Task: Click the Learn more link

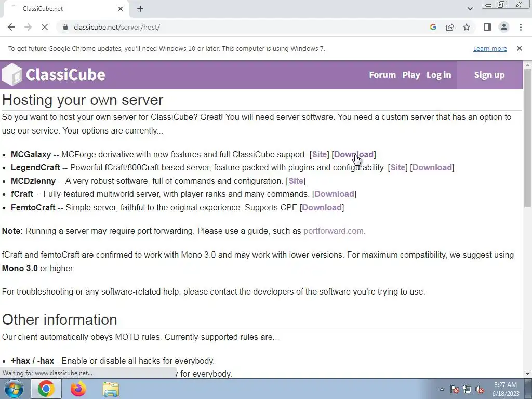Action: (x=490, y=48)
